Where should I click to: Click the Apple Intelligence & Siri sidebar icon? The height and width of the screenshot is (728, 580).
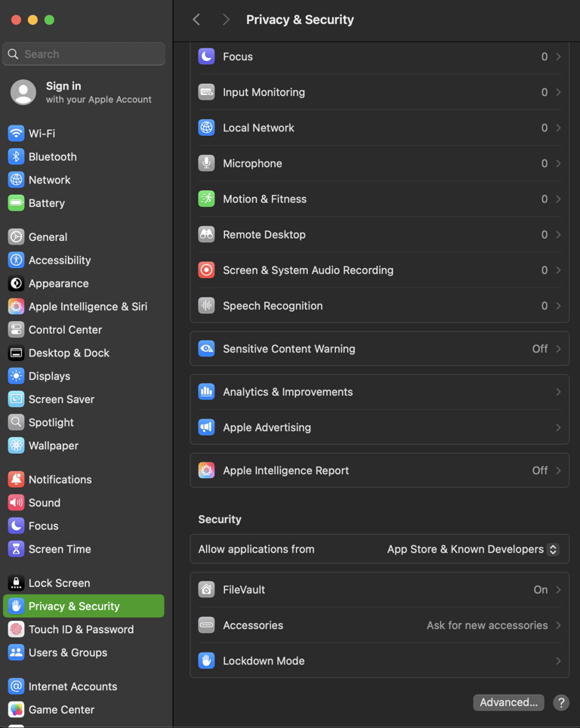pos(17,307)
